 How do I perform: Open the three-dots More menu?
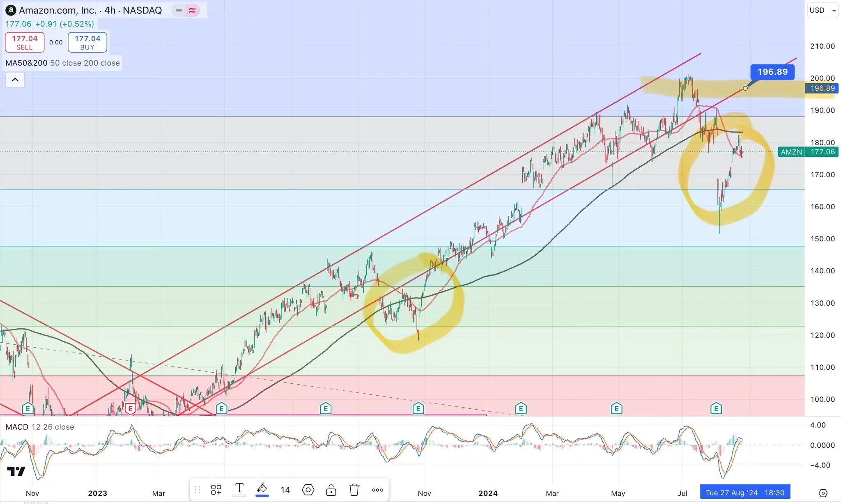377,490
